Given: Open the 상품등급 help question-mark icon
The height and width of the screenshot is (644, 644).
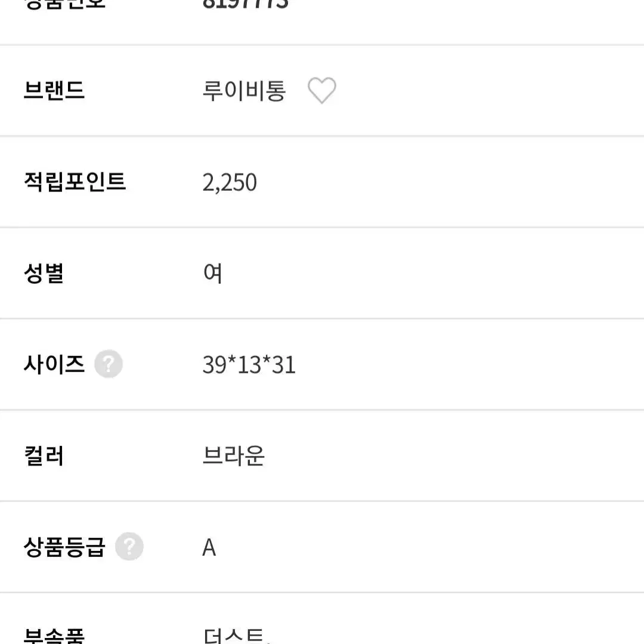Looking at the screenshot, I should (129, 547).
